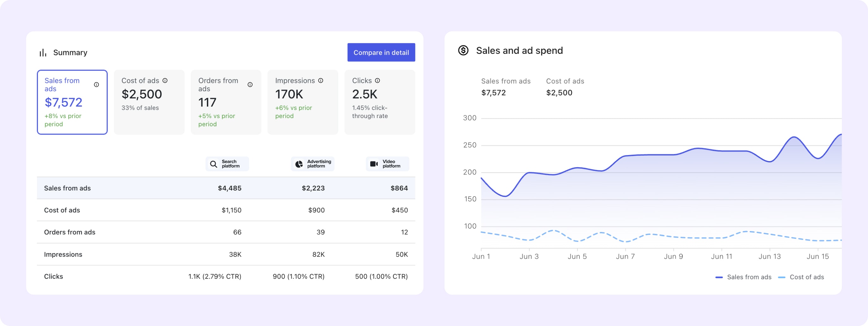
Task: Select the Orders from ads 117 card
Action: 226,102
